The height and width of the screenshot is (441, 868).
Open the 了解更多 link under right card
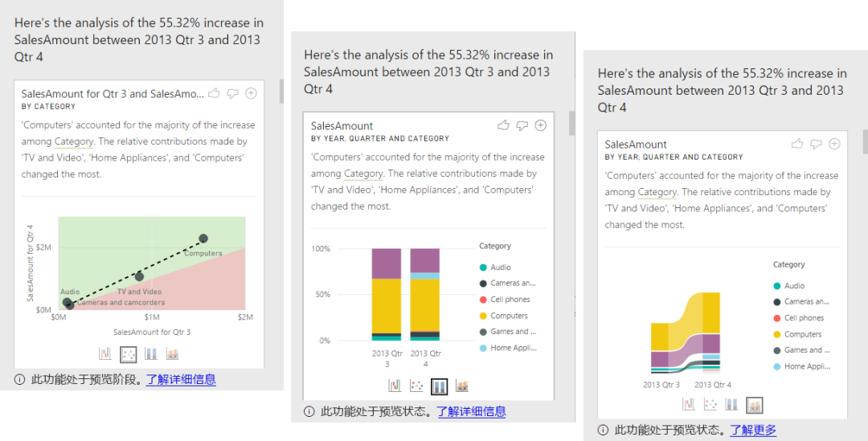pyautogui.click(x=753, y=430)
